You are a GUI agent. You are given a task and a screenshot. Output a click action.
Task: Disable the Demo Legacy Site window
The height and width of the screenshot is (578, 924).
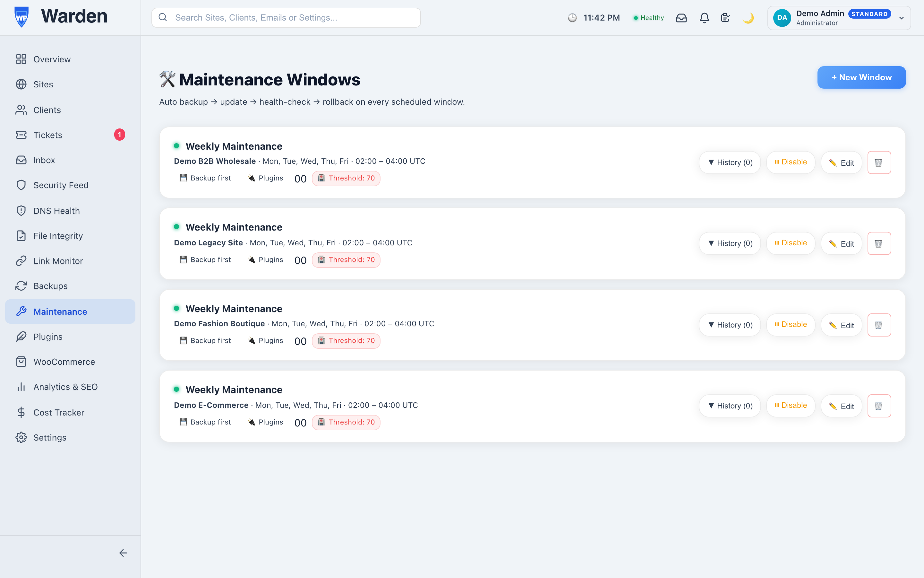point(790,243)
